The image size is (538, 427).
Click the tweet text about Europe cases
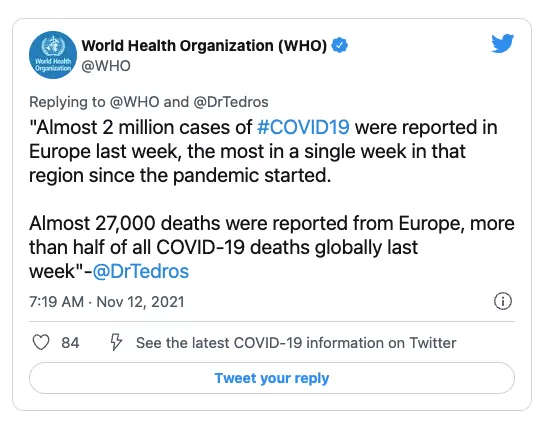coord(263,151)
